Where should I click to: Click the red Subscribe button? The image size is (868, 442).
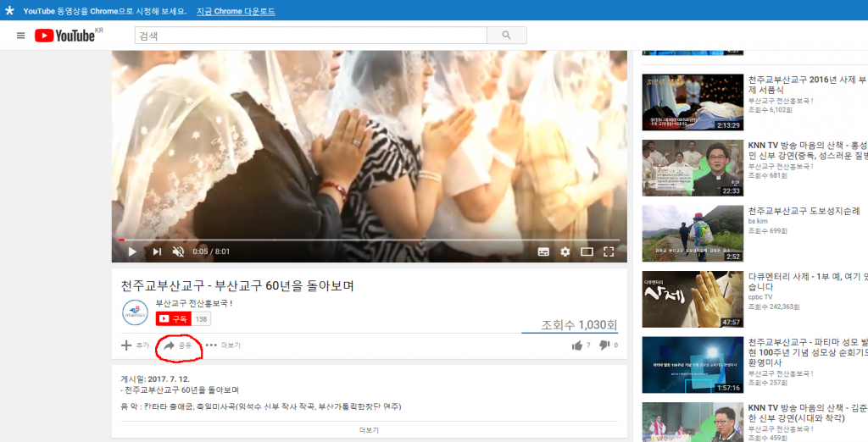click(174, 319)
